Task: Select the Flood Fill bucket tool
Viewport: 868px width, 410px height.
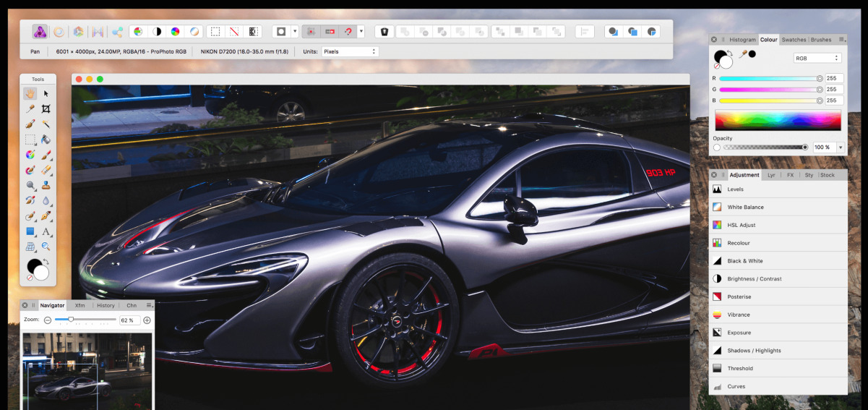Action: [46, 140]
